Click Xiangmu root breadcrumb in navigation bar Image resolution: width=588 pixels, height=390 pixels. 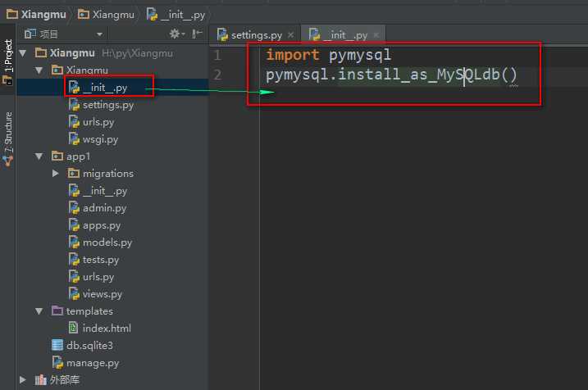coord(36,15)
